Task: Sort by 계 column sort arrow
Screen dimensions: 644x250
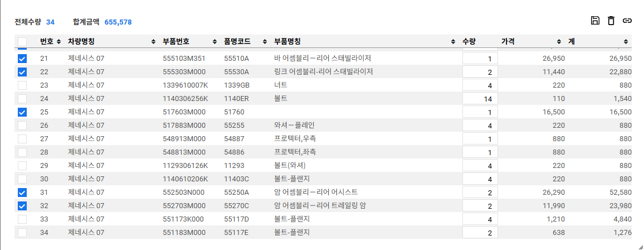Action: tap(626, 42)
